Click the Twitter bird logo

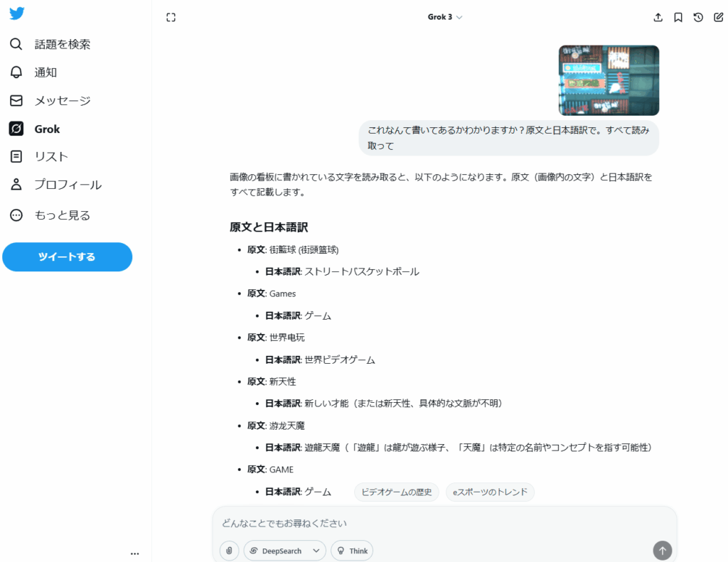click(17, 13)
